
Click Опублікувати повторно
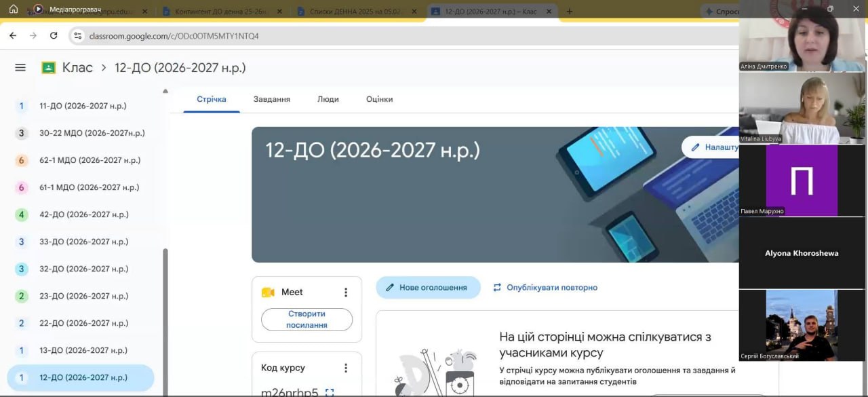(x=545, y=288)
